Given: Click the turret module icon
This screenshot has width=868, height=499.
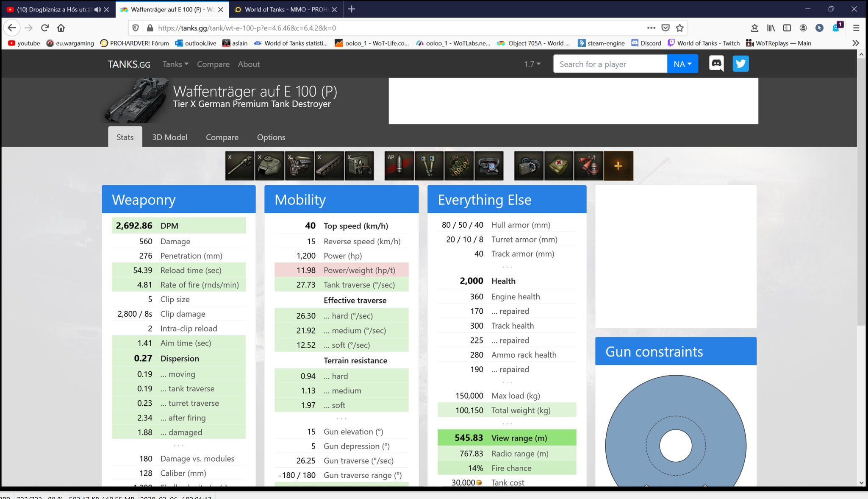Looking at the screenshot, I should (x=269, y=166).
